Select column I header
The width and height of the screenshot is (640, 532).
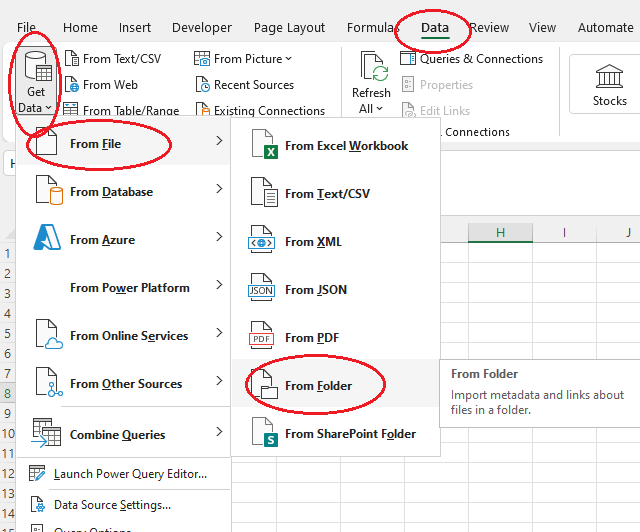[564, 233]
